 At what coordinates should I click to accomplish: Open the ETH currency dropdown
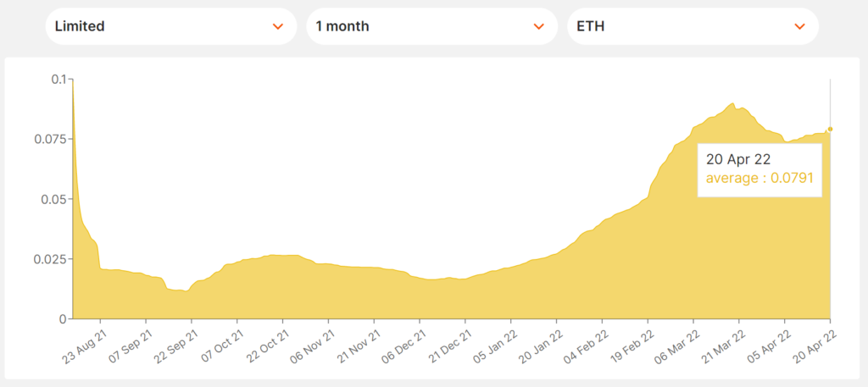point(693,26)
